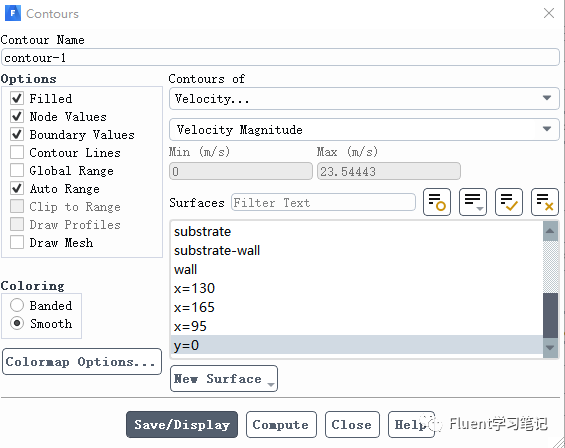Click the Fluent app logo in title bar
This screenshot has width=565, height=448.
point(13,13)
